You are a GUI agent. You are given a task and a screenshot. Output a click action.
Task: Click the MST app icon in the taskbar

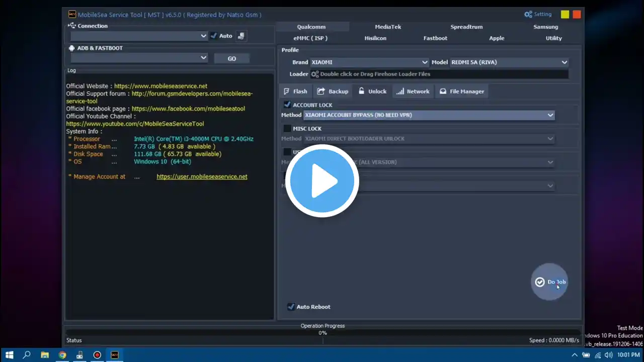[x=115, y=355]
